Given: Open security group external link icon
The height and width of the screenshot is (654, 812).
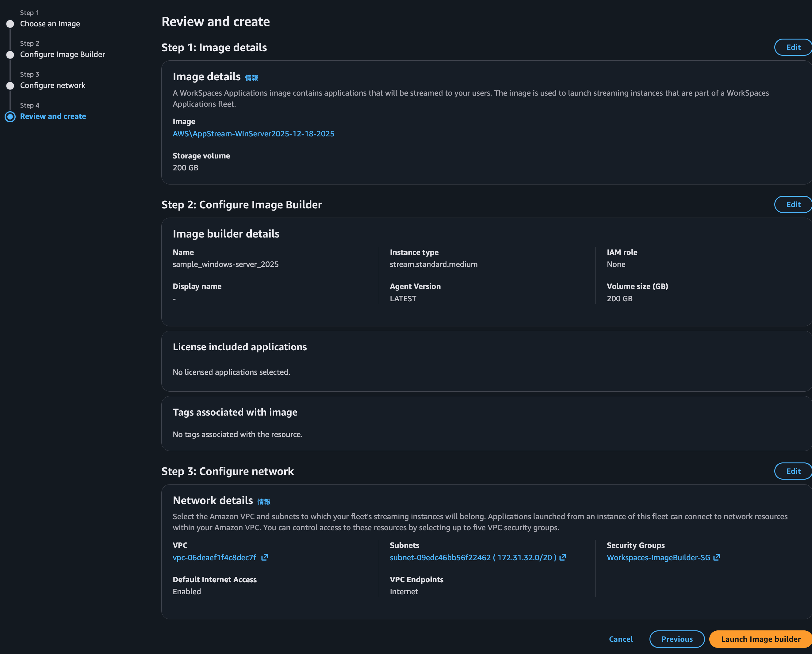Looking at the screenshot, I should coord(717,557).
